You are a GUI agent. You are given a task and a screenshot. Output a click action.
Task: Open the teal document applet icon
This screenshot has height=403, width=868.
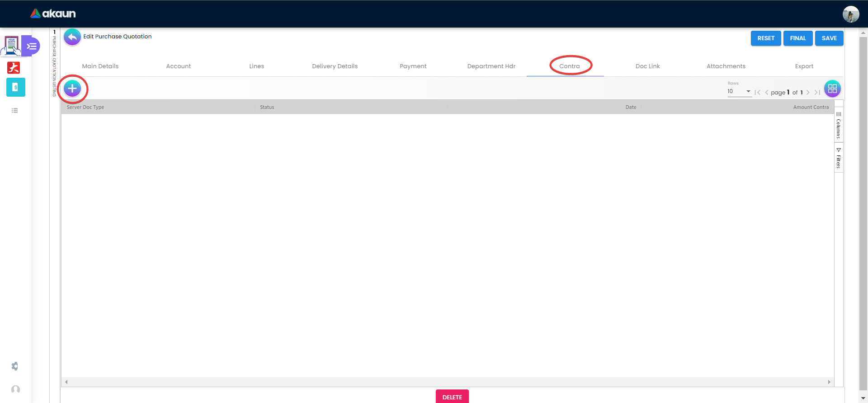(16, 87)
